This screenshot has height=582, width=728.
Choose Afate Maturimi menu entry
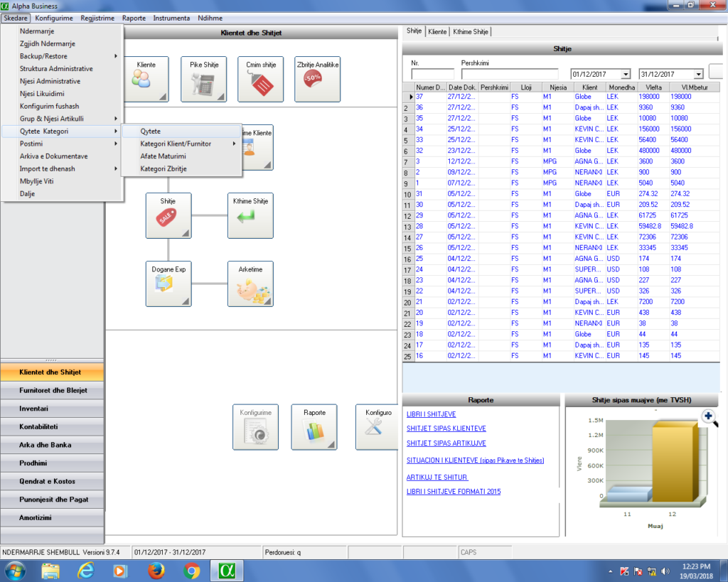(x=181, y=156)
